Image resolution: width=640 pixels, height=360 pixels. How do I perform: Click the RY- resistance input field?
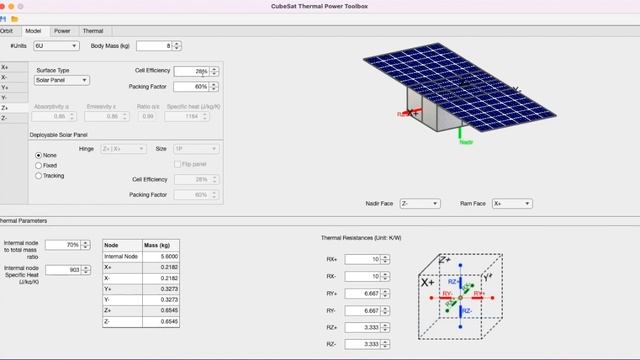(x=363, y=311)
